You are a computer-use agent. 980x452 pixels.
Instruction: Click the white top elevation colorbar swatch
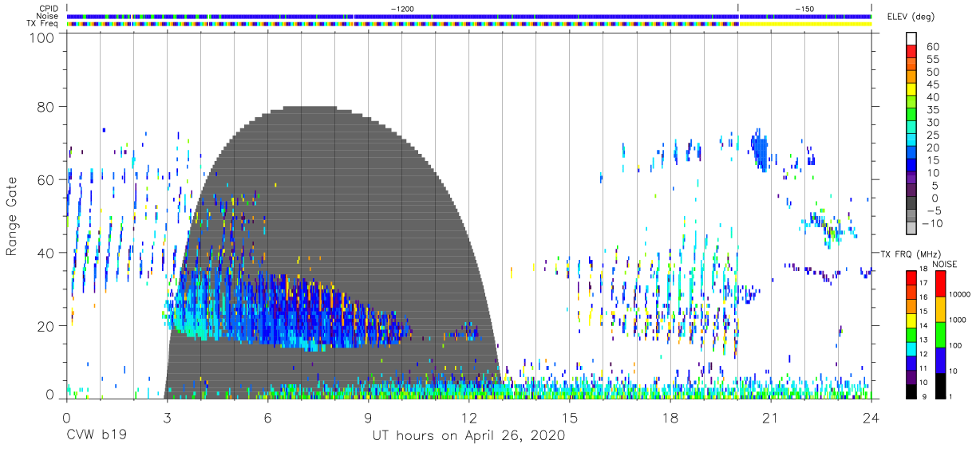[x=911, y=39]
